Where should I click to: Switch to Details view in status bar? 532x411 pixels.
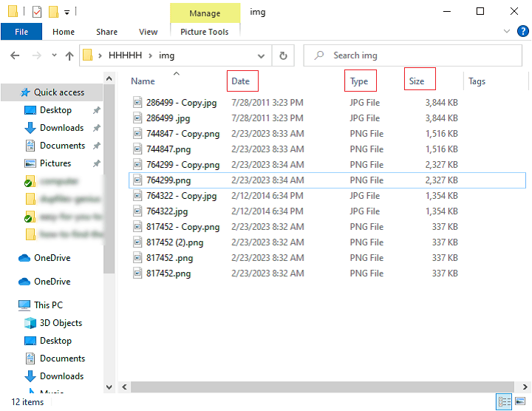[x=504, y=402]
